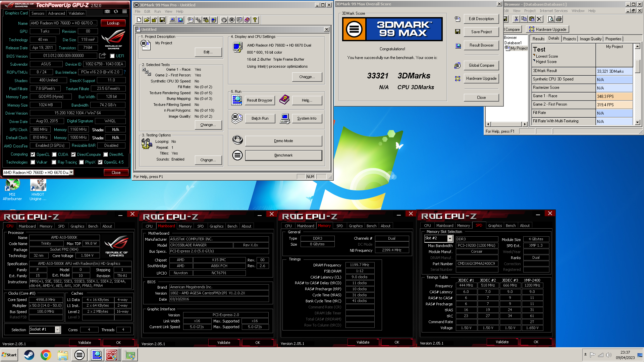Click Hardware Upgrade in Browser toolbar
Screen dimensions: 644x362
click(548, 29)
